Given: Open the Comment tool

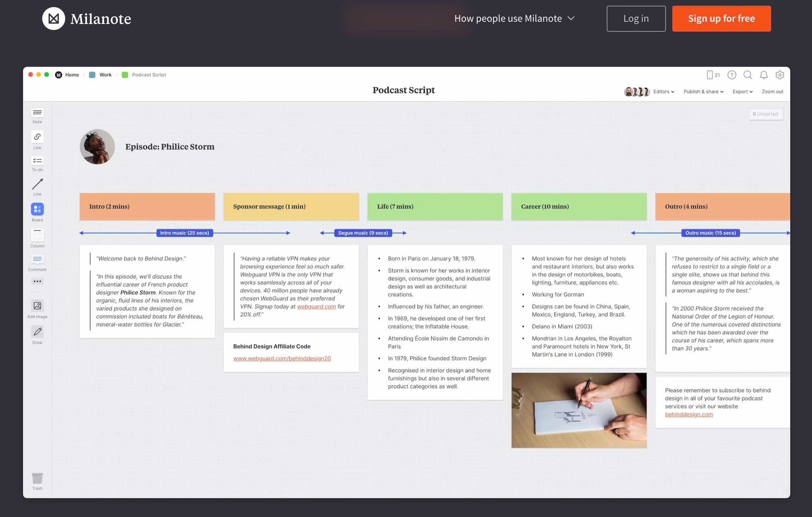Looking at the screenshot, I should 37,260.
